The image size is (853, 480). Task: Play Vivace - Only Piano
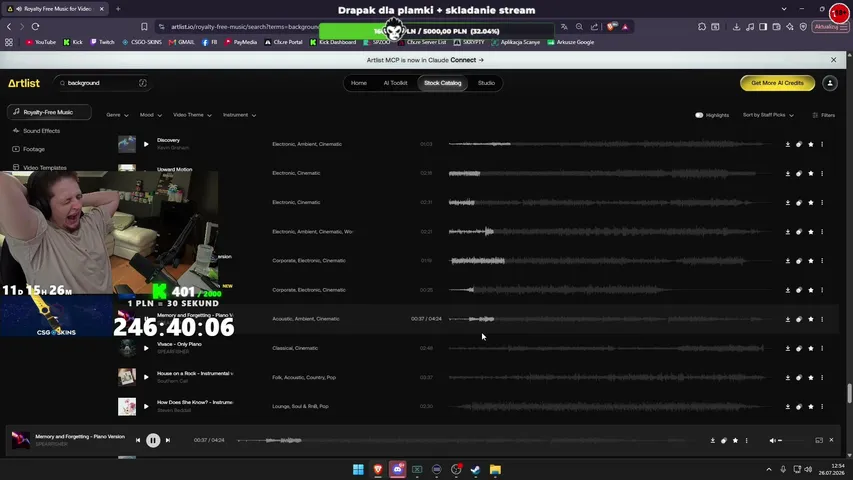[146, 348]
